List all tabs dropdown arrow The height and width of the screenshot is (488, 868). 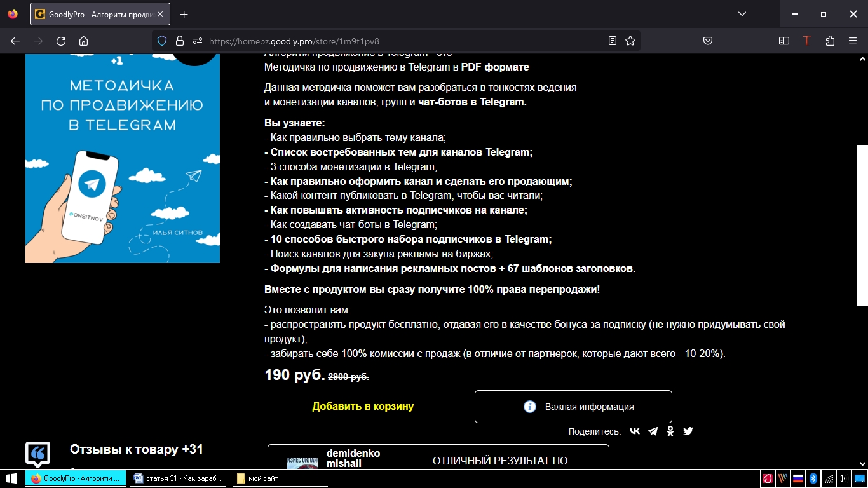click(742, 14)
